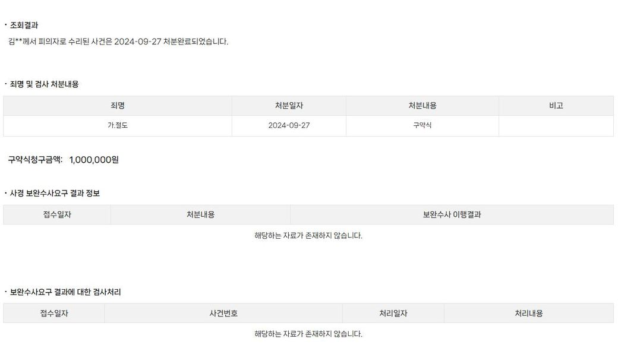This screenshot has width=618, height=364.
Task: Click the 죄명 column header
Action: tap(118, 106)
